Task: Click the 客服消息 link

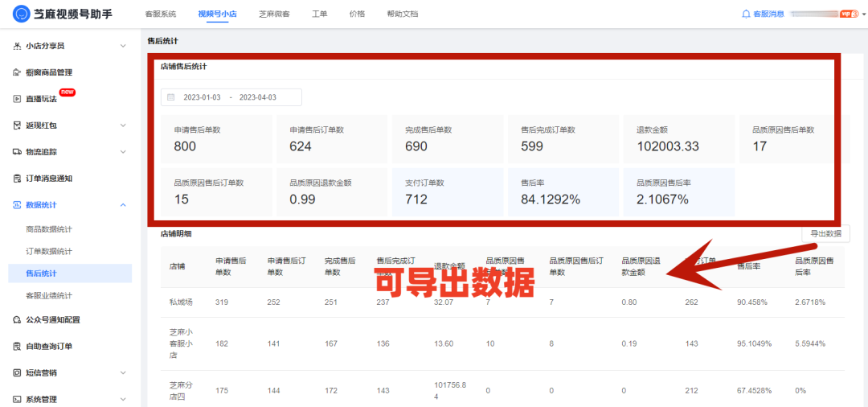Action: pyautogui.click(x=769, y=14)
